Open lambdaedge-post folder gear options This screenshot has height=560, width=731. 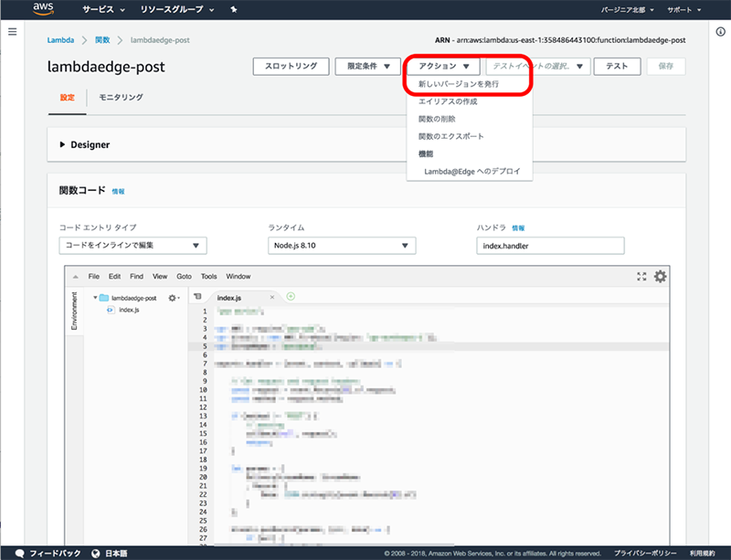[173, 298]
